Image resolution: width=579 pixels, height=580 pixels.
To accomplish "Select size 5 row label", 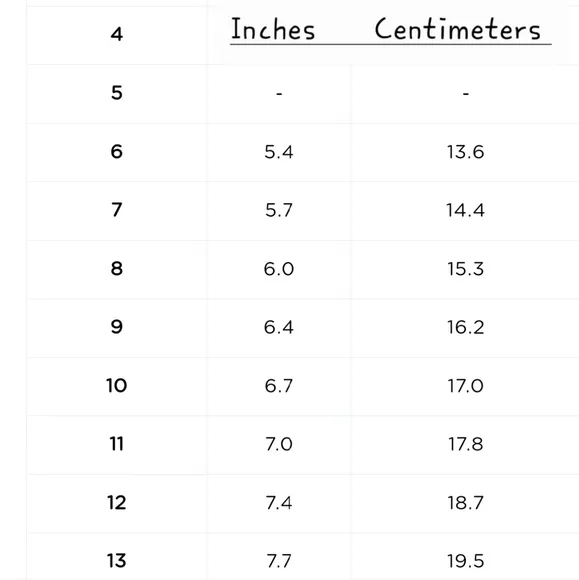I will (x=117, y=93).
